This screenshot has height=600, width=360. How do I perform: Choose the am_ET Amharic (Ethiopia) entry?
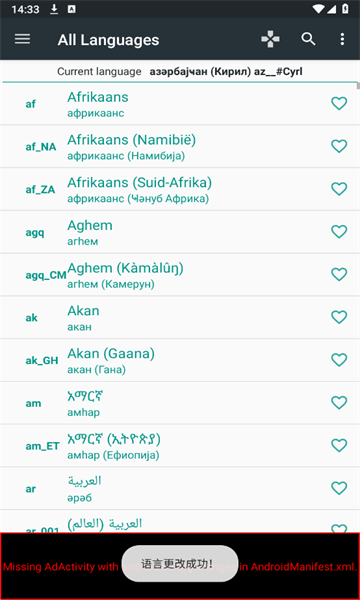[180, 446]
